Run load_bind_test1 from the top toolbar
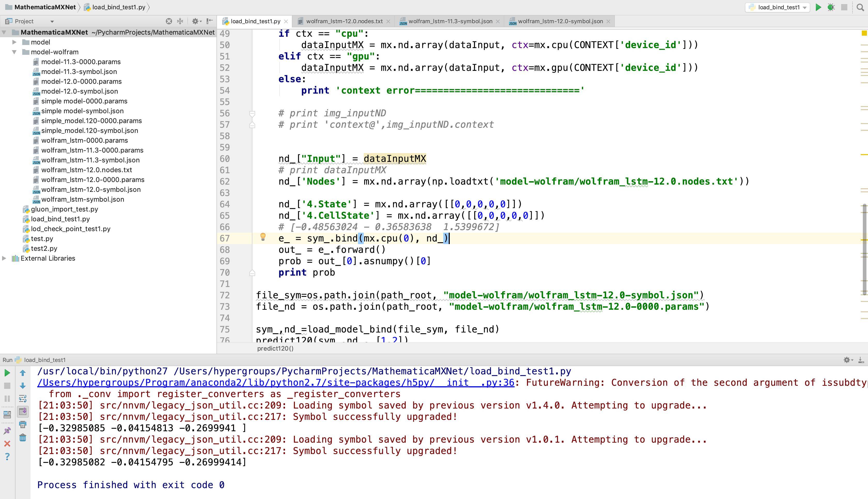Screen dimensions: 868x499 pyautogui.click(x=818, y=7)
